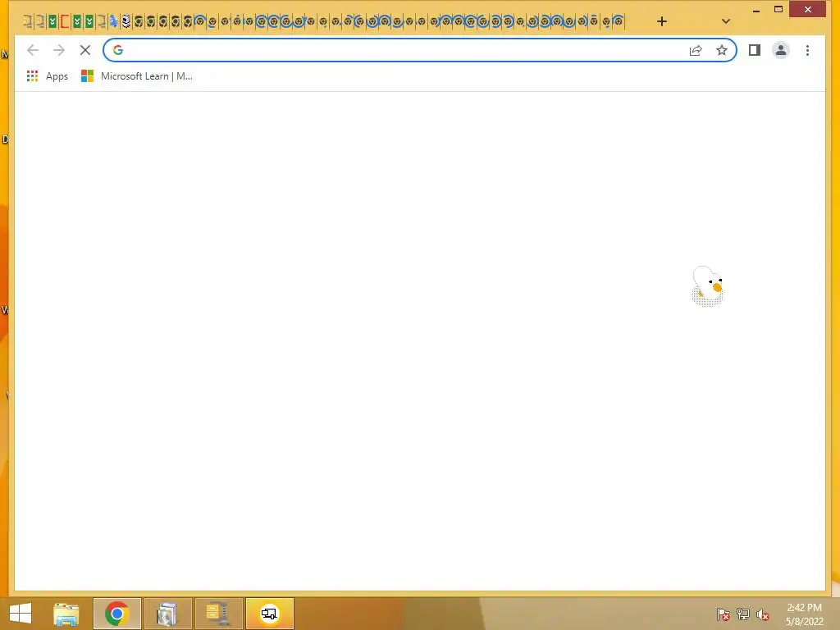This screenshot has height=630, width=840.
Task: Switch to the tab with the orange bracket icon
Action: click(x=65, y=21)
